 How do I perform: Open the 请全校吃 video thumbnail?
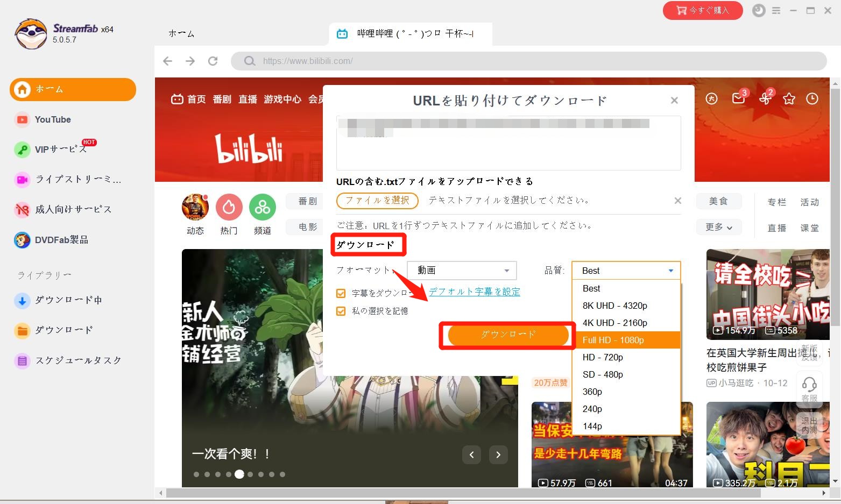(768, 294)
